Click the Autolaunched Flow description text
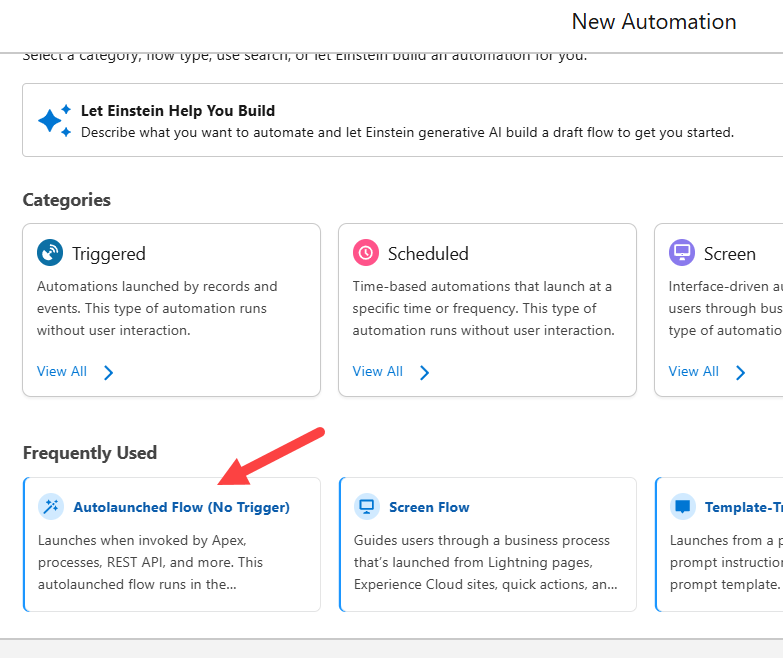Image resolution: width=783 pixels, height=658 pixels. 150,562
